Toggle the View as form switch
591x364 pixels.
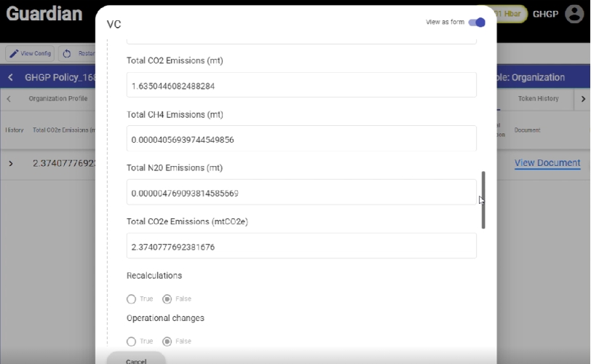tap(477, 23)
